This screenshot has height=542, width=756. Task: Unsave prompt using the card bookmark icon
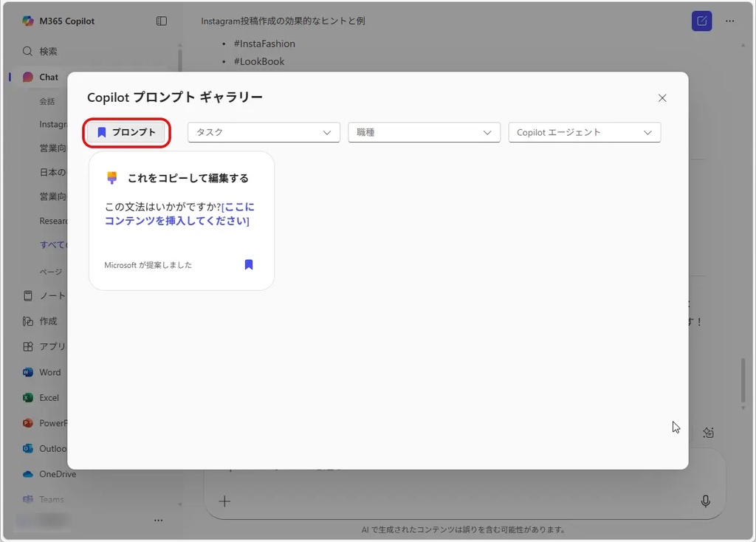click(249, 264)
